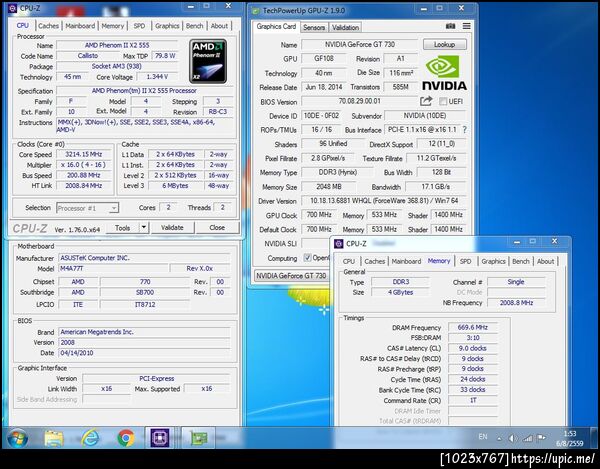600x469 pixels.
Task: Open the Caches tab in the Memory CPU-Z window
Action: [x=375, y=261]
